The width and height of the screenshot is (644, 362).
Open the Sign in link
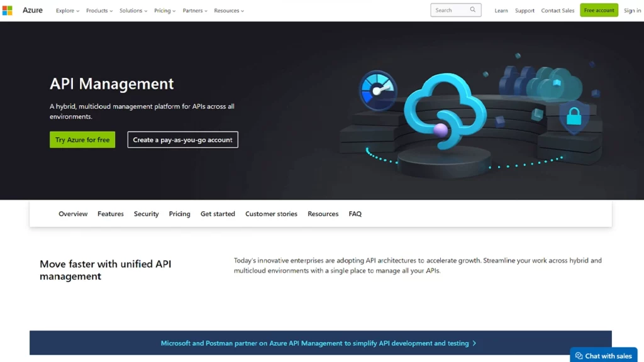632,11
